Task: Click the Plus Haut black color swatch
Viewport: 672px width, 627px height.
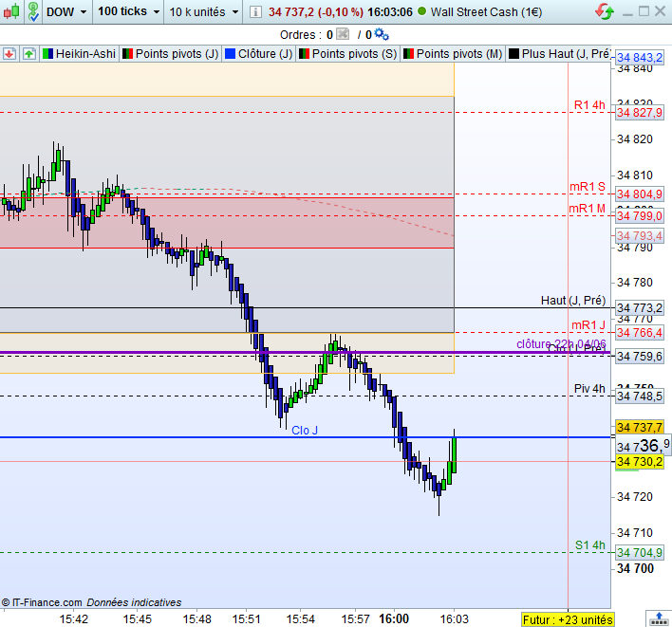Action: [513, 54]
